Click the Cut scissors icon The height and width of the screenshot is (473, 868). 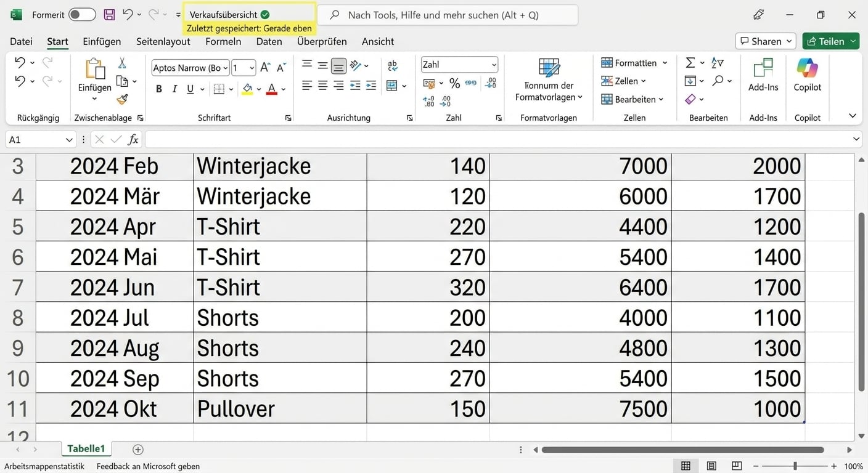tap(122, 63)
